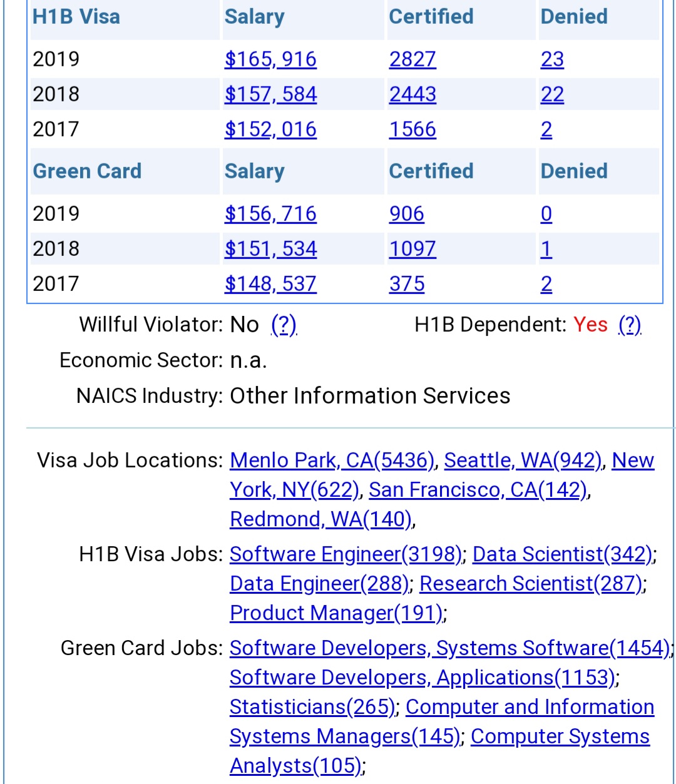Open 2019 Green Card salary $156,716
The image size is (676, 784).
coord(270,214)
